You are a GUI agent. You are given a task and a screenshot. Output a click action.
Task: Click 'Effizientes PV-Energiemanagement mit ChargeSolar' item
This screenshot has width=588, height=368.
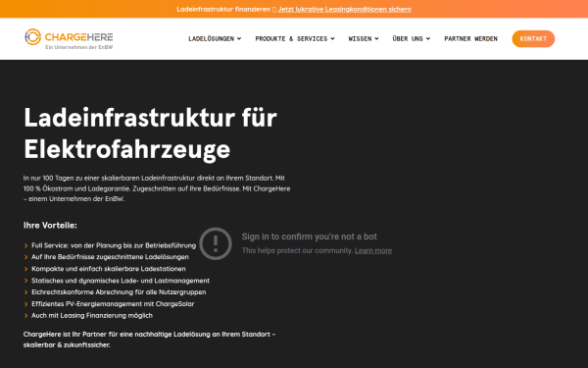[113, 304]
